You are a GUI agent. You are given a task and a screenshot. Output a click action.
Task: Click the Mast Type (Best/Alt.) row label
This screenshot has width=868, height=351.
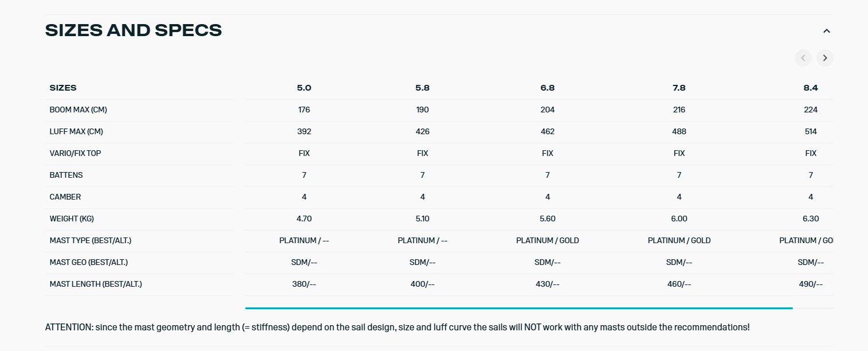tap(87, 240)
